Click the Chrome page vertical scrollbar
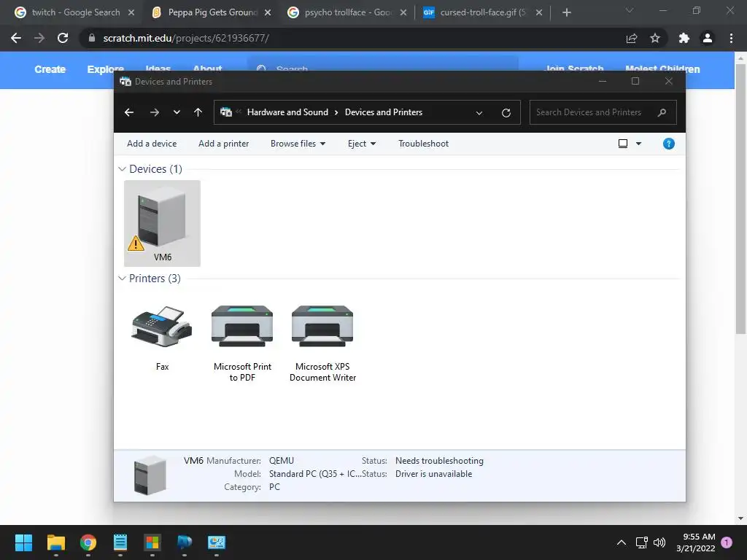Image resolution: width=747 pixels, height=560 pixels. (740, 198)
